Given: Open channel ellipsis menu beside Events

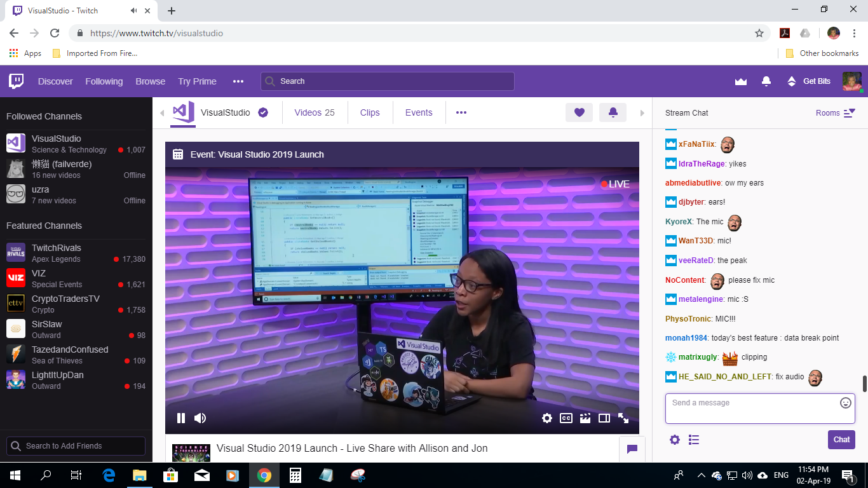Looking at the screenshot, I should tap(461, 112).
